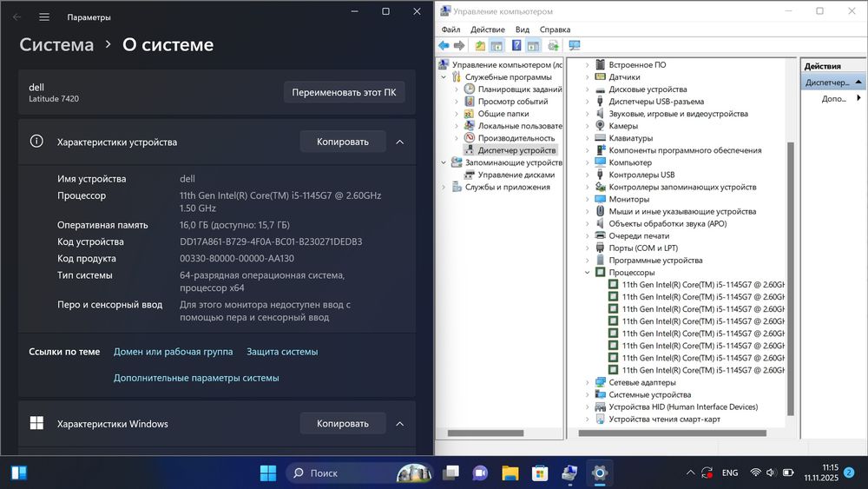The image size is (868, 489).
Task: Open the video chat taskbar icon
Action: [x=480, y=473]
